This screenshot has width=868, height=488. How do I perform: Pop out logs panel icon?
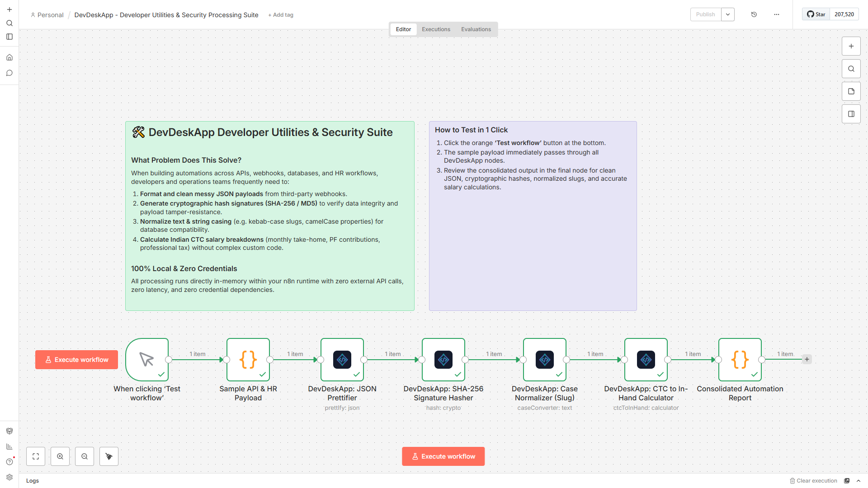click(x=847, y=481)
